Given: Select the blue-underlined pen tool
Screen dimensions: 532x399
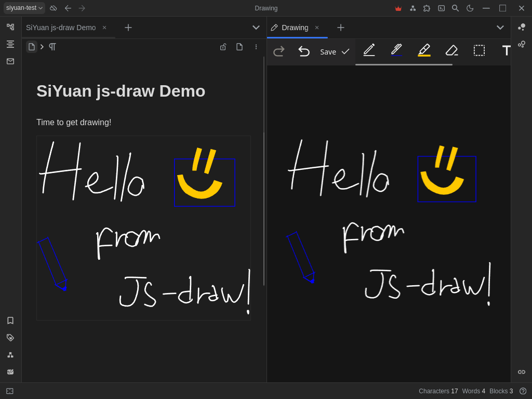Looking at the screenshot, I should tap(396, 50).
